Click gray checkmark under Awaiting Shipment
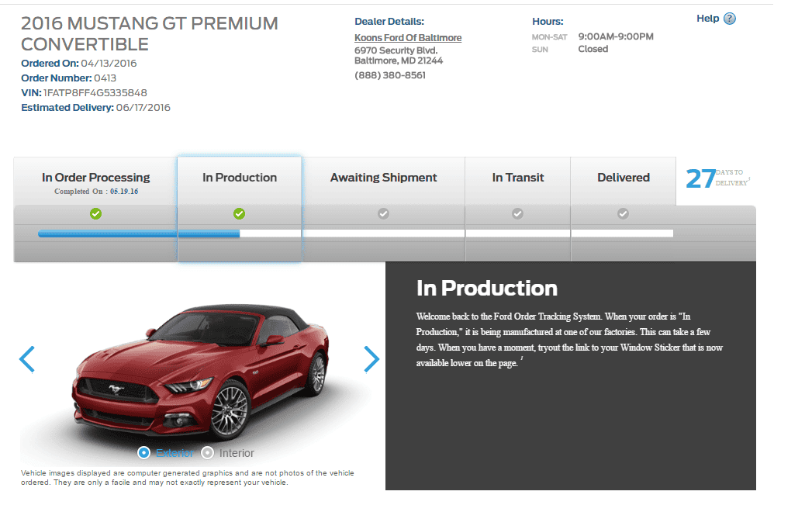This screenshot has height=512, width=812. click(383, 213)
